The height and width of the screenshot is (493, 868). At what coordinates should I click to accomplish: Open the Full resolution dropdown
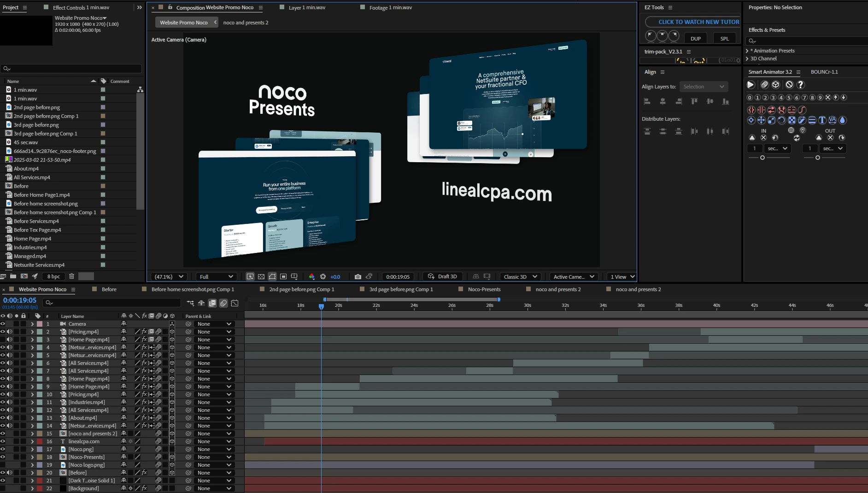(216, 276)
